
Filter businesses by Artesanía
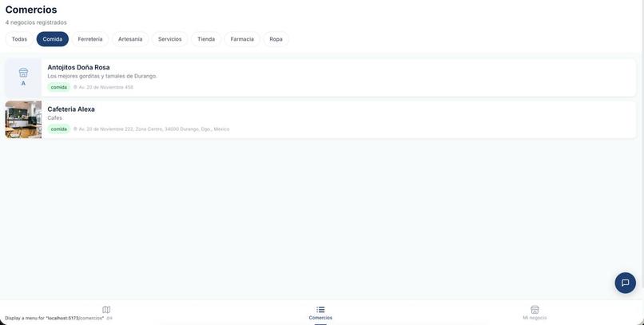coord(130,39)
